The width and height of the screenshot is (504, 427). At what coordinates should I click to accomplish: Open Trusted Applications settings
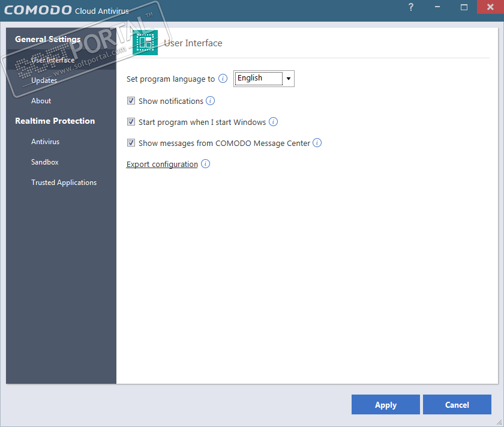[x=64, y=183]
